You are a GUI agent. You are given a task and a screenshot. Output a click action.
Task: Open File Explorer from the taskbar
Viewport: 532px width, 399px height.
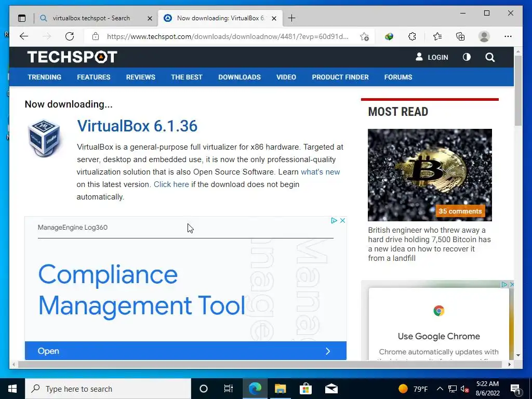pyautogui.click(x=280, y=389)
